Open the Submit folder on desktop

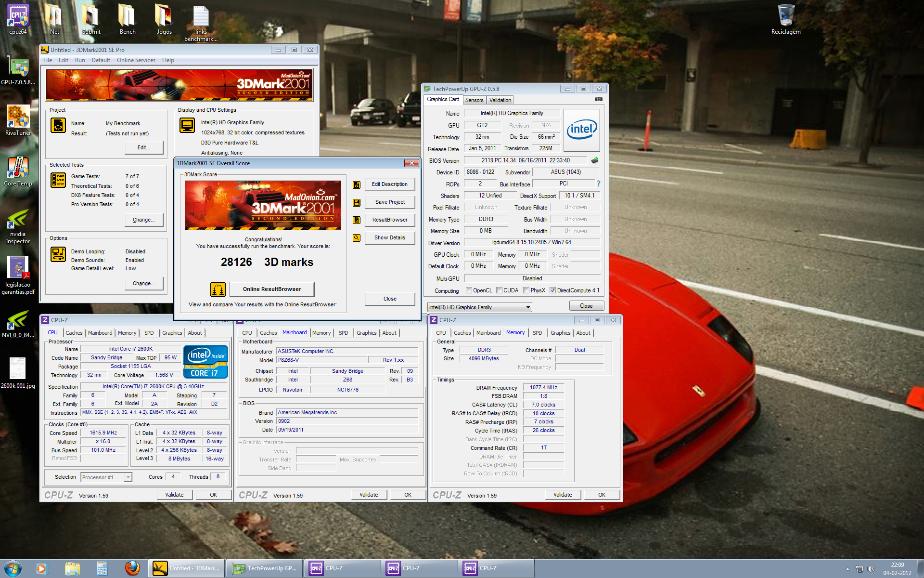pyautogui.click(x=91, y=20)
